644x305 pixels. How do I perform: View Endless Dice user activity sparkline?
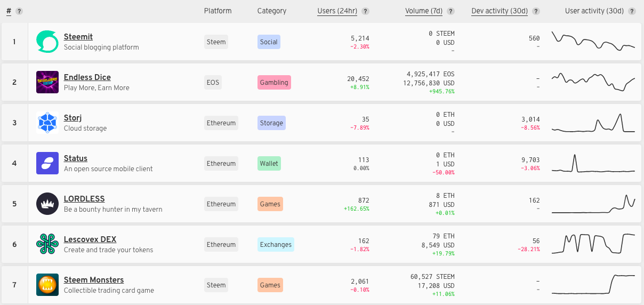click(593, 82)
